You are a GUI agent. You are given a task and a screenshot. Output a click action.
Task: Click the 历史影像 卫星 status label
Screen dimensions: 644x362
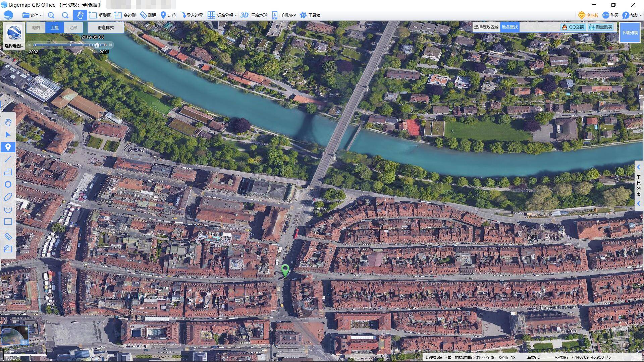tap(438, 357)
